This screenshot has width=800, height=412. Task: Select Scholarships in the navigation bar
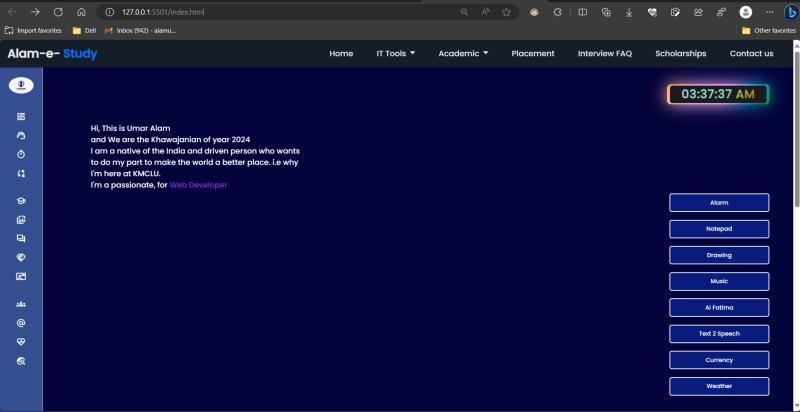680,53
